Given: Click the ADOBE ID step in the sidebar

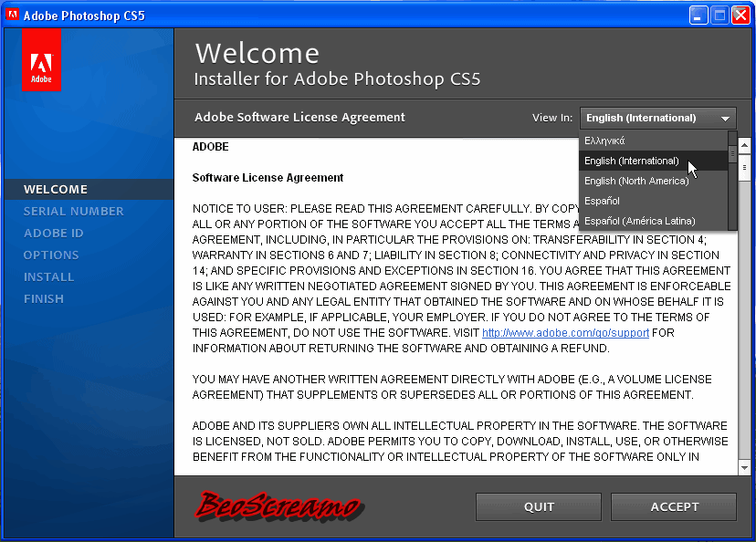Looking at the screenshot, I should pos(54,234).
